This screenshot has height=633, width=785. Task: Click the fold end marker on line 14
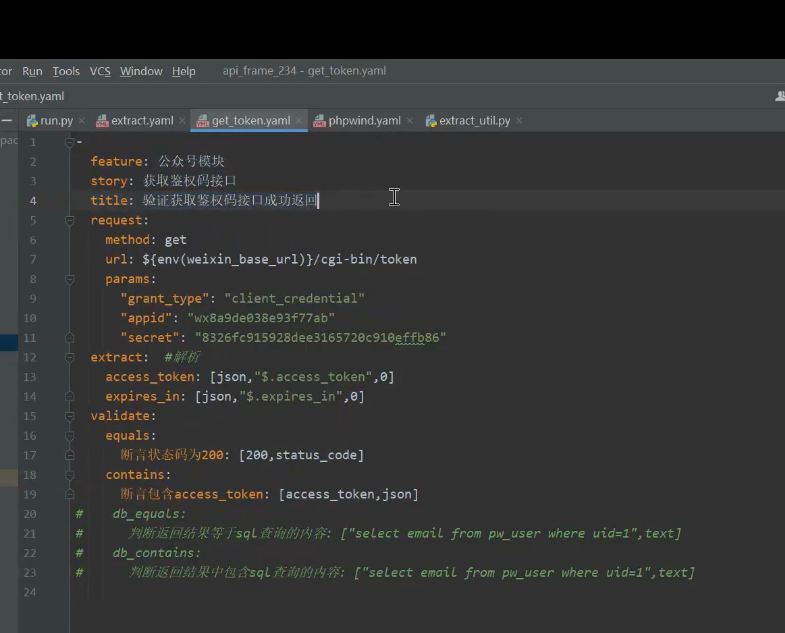70,396
